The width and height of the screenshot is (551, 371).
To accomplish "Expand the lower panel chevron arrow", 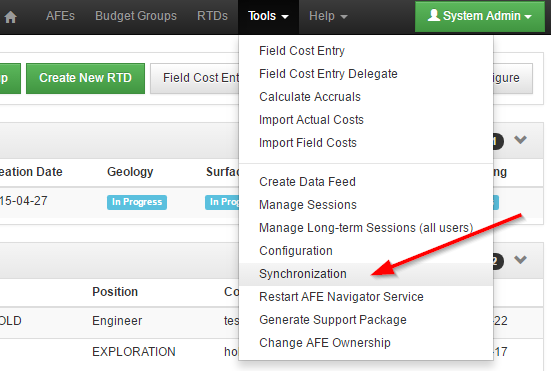I will [520, 260].
